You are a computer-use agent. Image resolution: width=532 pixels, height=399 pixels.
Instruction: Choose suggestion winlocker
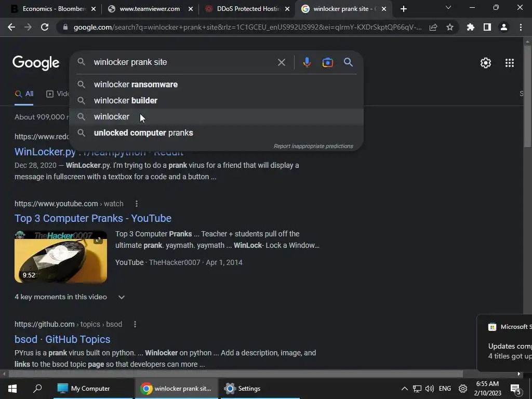coord(217,117)
